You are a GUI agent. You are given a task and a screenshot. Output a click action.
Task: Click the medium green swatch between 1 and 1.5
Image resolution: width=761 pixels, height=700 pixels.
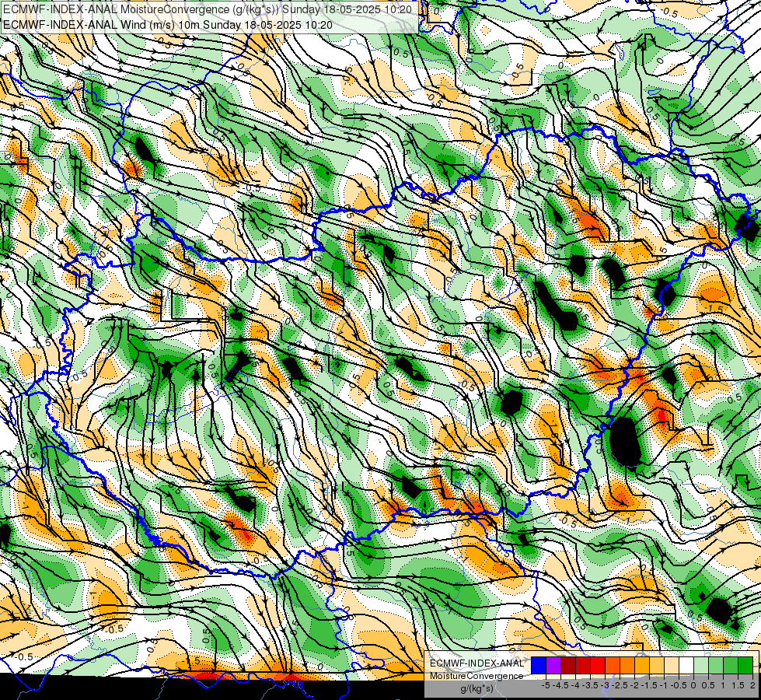coord(731,666)
